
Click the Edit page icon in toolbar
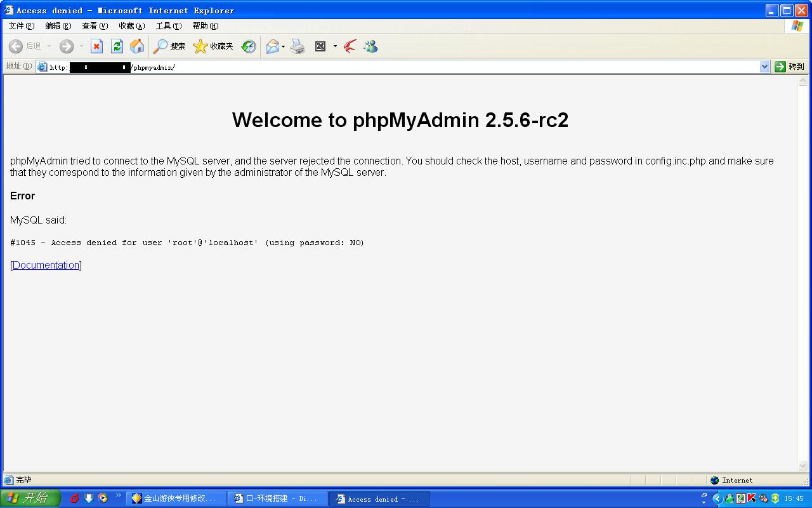320,46
